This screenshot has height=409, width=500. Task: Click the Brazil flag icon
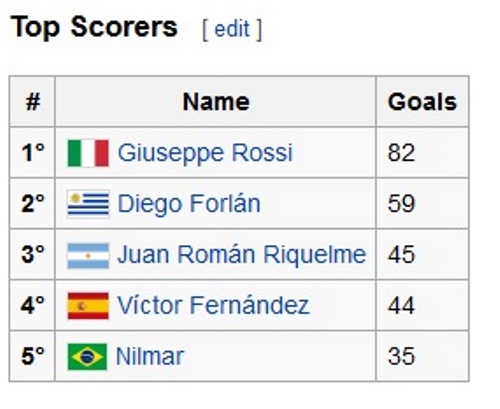(87, 357)
